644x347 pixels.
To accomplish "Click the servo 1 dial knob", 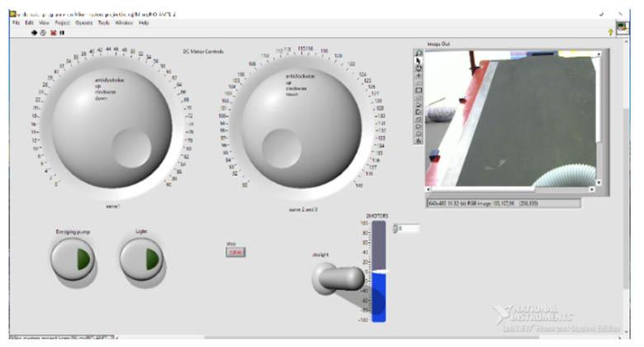I will point(111,128).
